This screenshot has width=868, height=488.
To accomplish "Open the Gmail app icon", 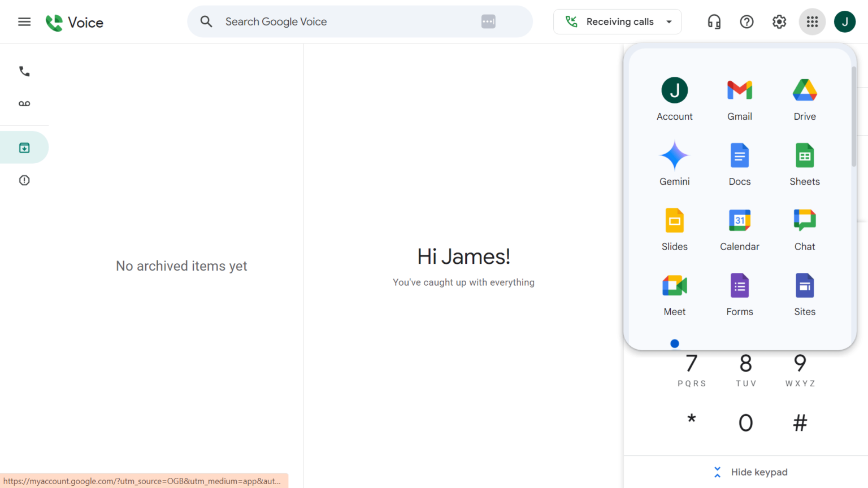I will [739, 99].
